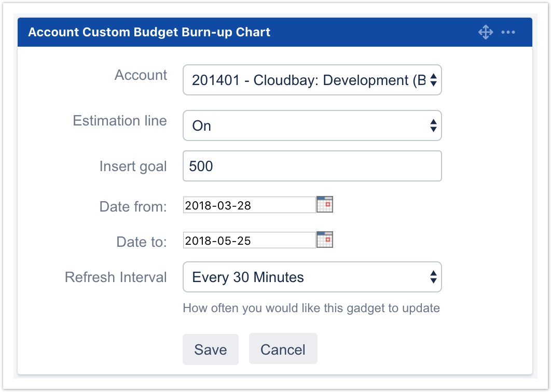
Task: Click the Insert goal field containing 500
Action: point(312,166)
